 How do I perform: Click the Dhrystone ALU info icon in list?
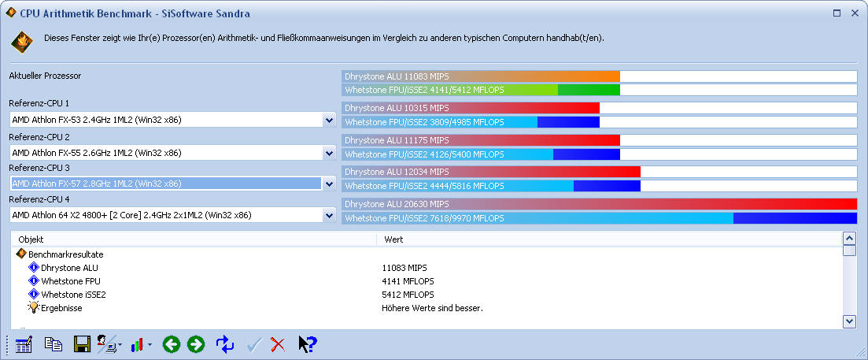(34, 268)
